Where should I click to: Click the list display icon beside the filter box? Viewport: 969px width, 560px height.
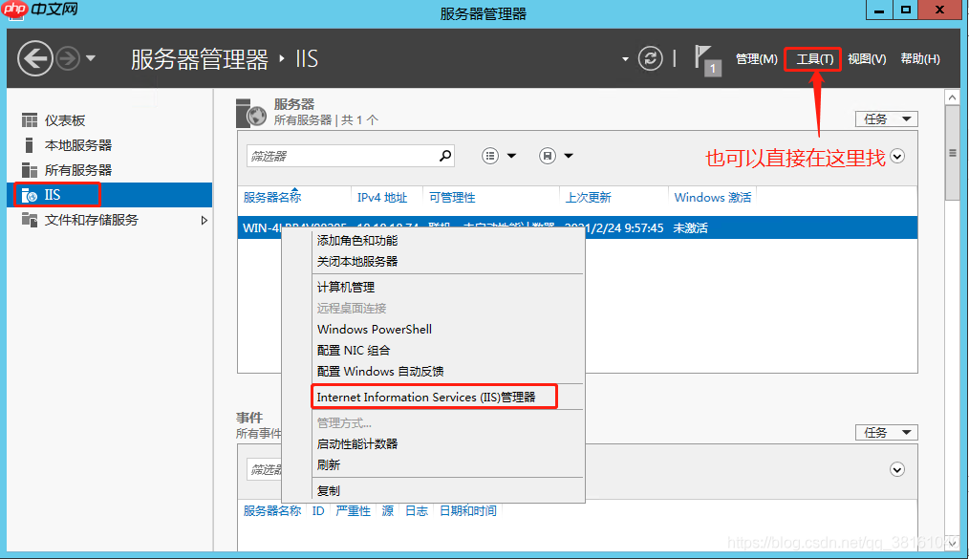point(490,155)
